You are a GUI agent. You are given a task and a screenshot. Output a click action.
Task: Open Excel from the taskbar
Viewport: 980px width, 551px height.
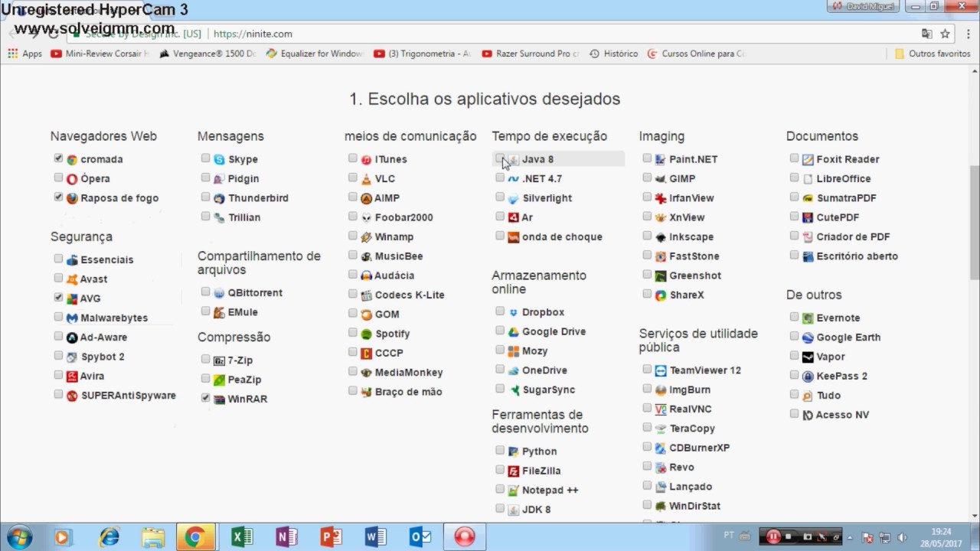(242, 536)
